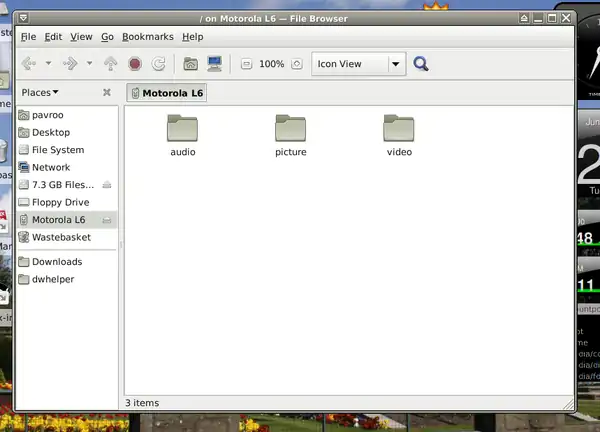The height and width of the screenshot is (432, 600).
Task: Open the View menu
Action: coord(81,36)
